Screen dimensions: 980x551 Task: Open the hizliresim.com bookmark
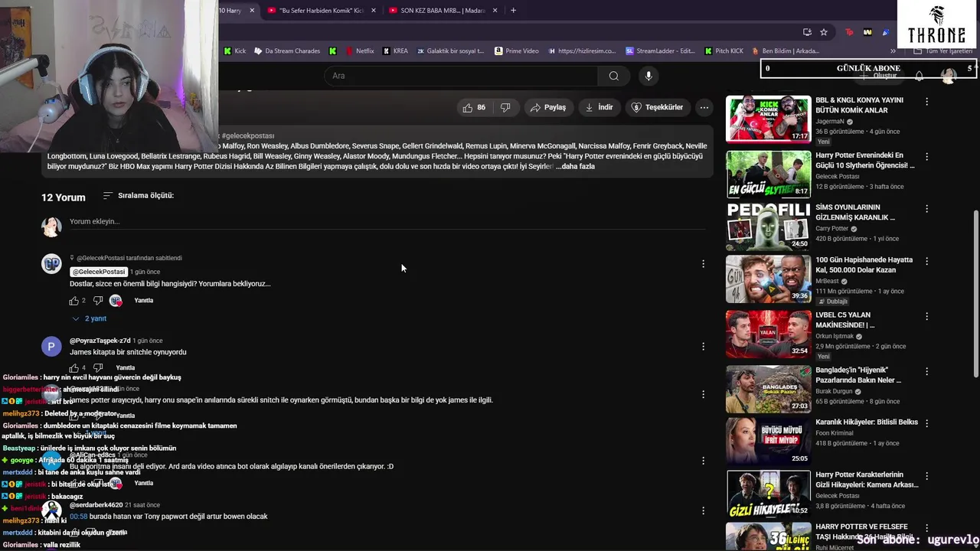point(582,51)
